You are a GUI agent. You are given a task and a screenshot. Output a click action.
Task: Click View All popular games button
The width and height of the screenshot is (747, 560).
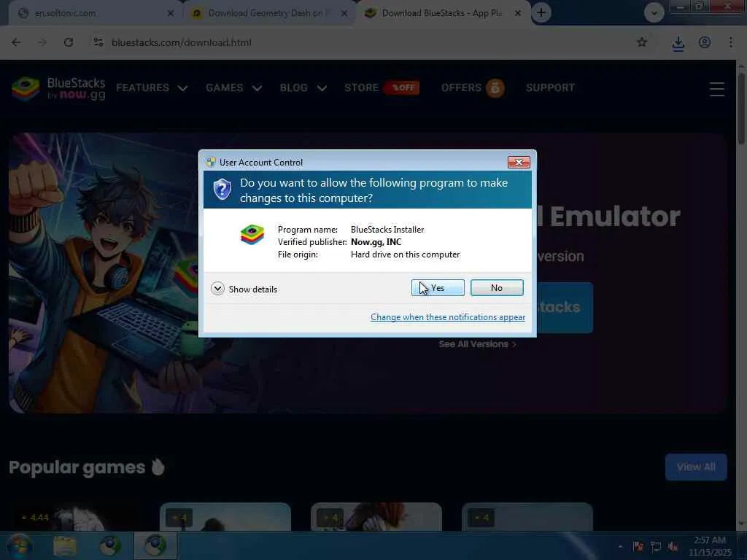696,467
